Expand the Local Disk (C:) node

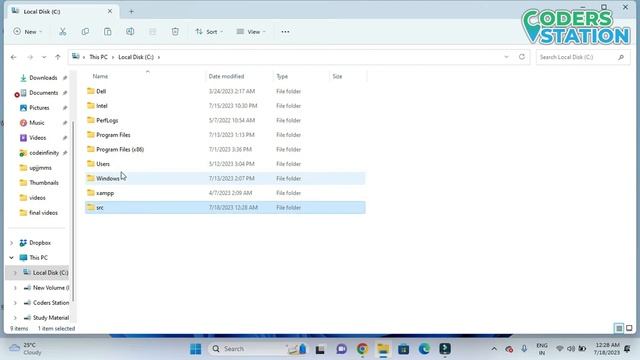coord(15,273)
